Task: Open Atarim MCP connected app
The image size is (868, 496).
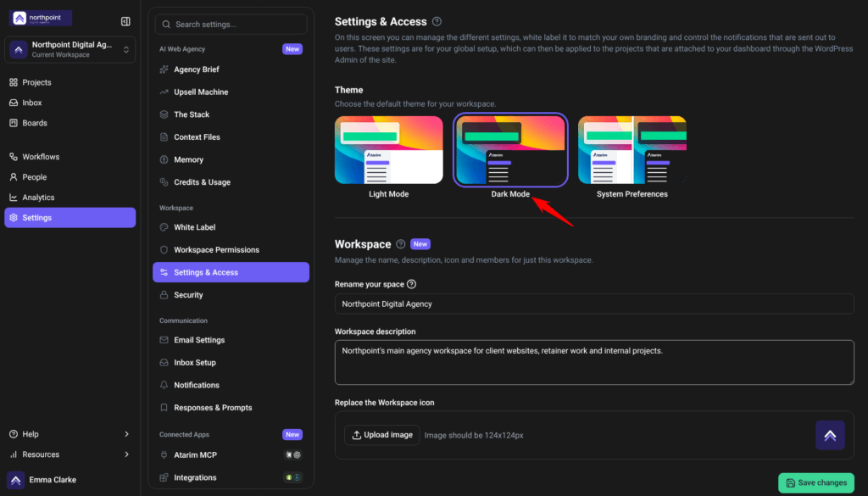Action: click(x=231, y=455)
